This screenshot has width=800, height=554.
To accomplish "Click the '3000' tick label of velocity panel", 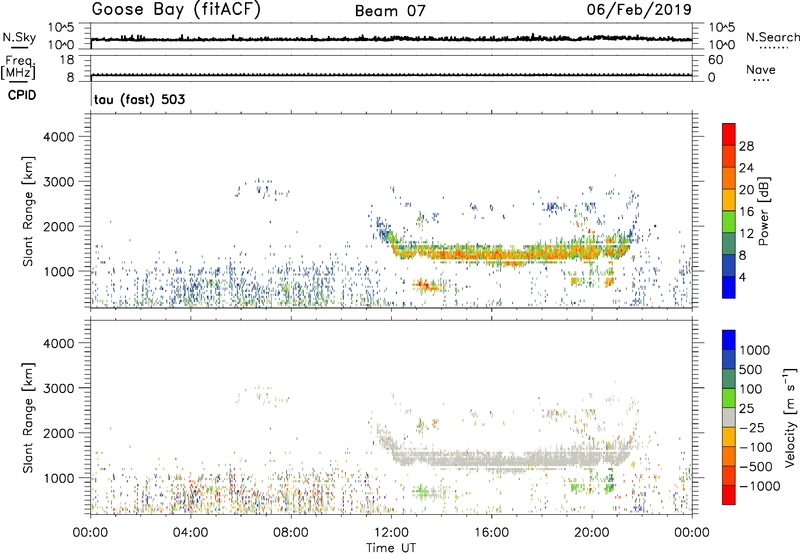I will click(59, 388).
